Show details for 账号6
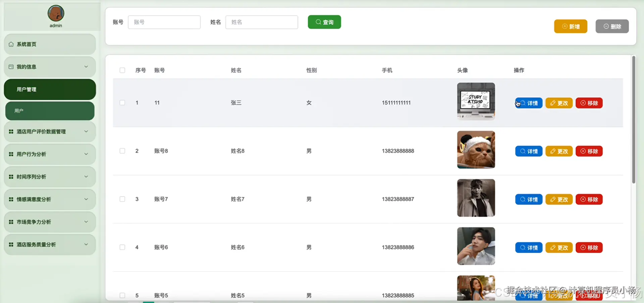The image size is (644, 303). pos(529,248)
